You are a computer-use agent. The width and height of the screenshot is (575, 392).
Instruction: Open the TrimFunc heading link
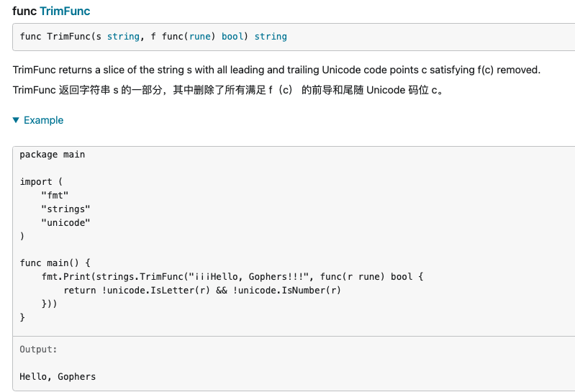(65, 12)
